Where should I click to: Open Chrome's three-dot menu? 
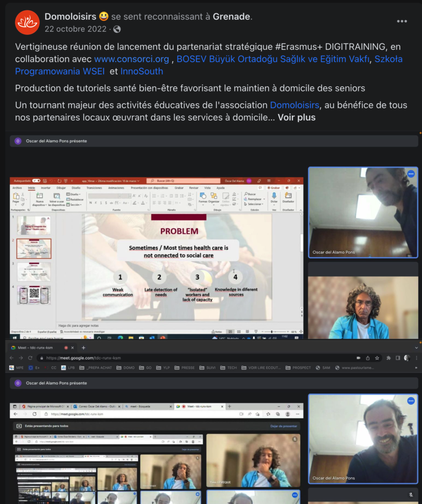416,358
